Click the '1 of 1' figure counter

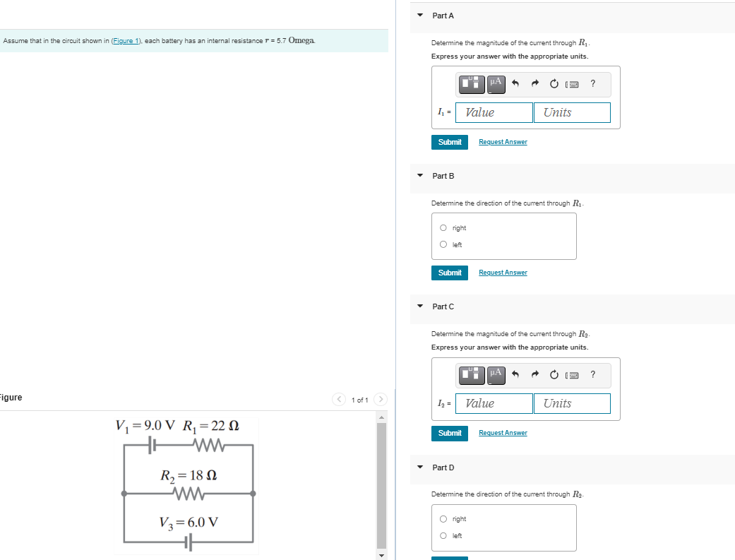coord(359,400)
